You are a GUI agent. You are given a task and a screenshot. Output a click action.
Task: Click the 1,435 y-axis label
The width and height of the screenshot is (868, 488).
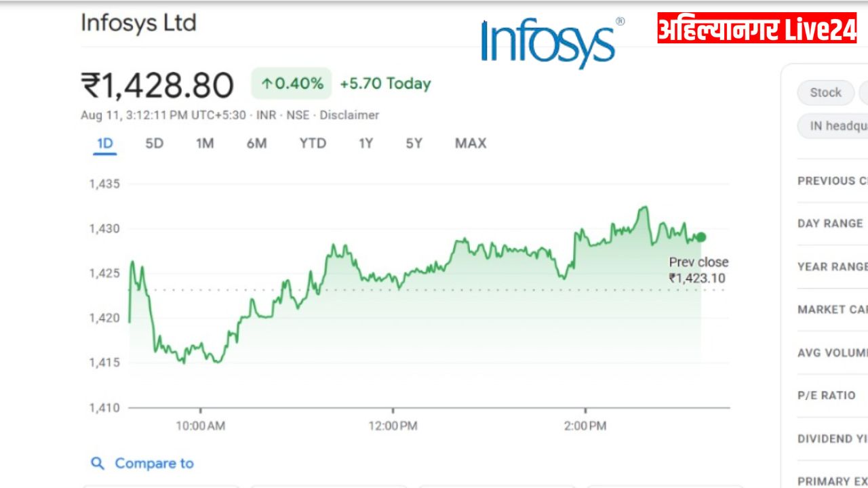104,184
